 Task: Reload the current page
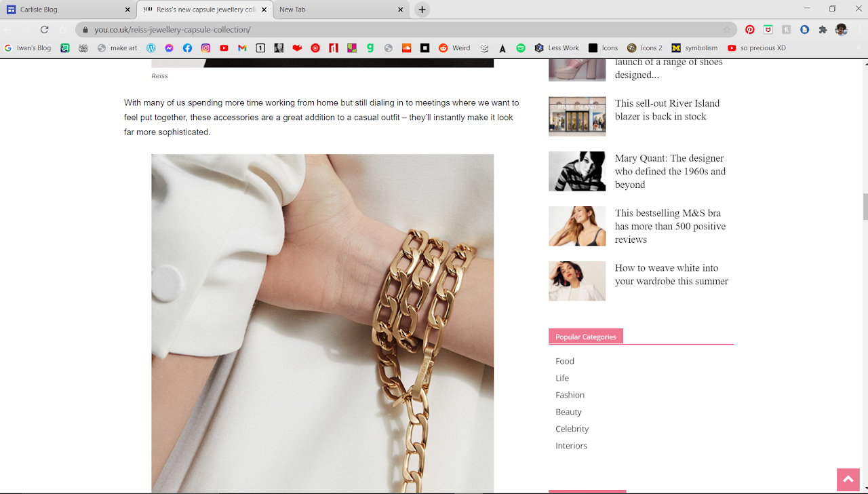[44, 30]
